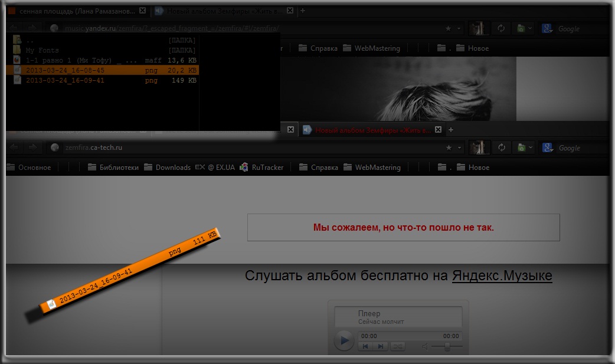Play the track in the Плеер widget
This screenshot has height=364, width=615.
(x=344, y=340)
